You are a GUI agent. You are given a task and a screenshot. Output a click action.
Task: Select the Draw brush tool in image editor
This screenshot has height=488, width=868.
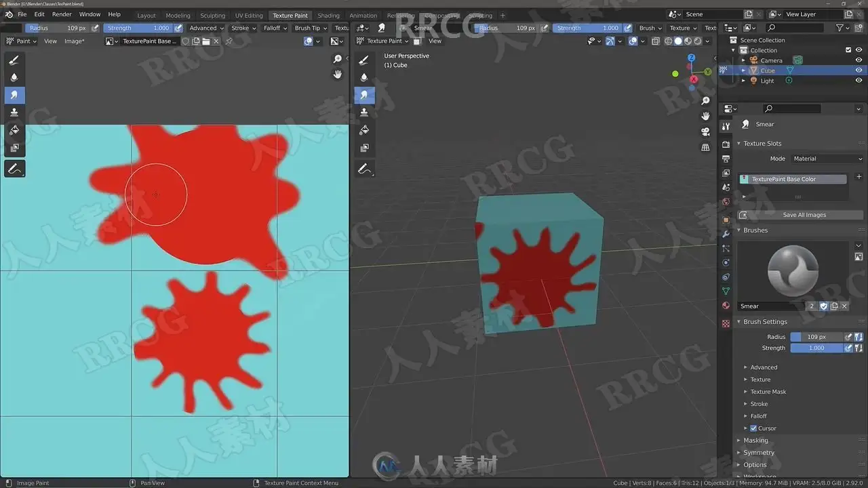click(x=14, y=60)
